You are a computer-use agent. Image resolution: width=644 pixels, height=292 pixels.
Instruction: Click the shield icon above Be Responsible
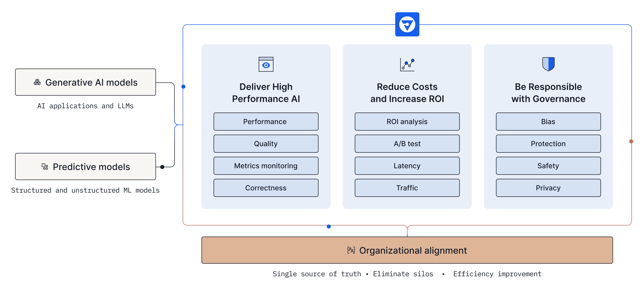(548, 64)
